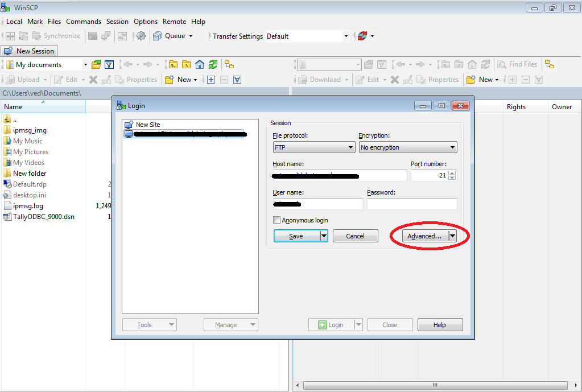The width and height of the screenshot is (582, 392).
Task: Click the red-green refresh session icon
Action: (x=362, y=36)
